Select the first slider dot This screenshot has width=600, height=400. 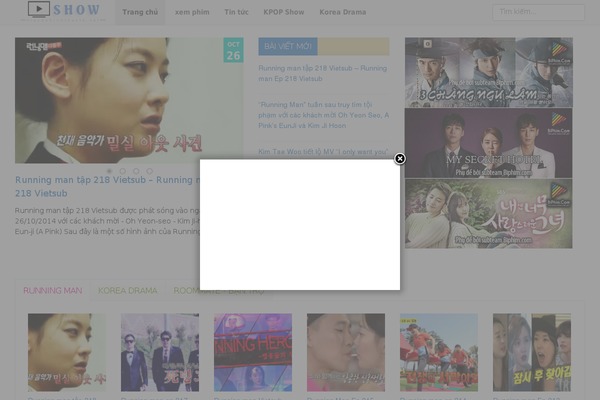(x=109, y=171)
